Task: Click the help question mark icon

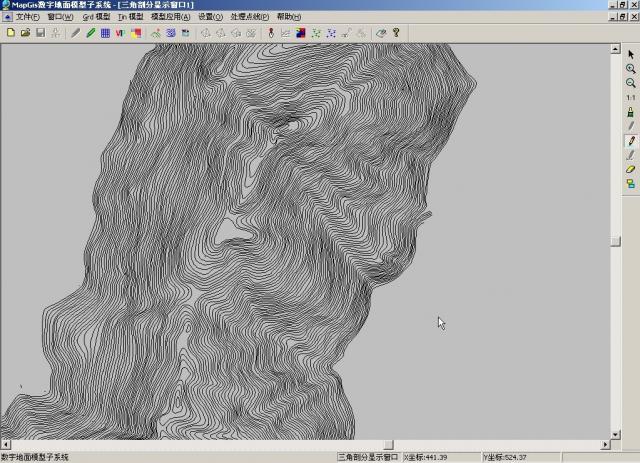Action: [396, 33]
